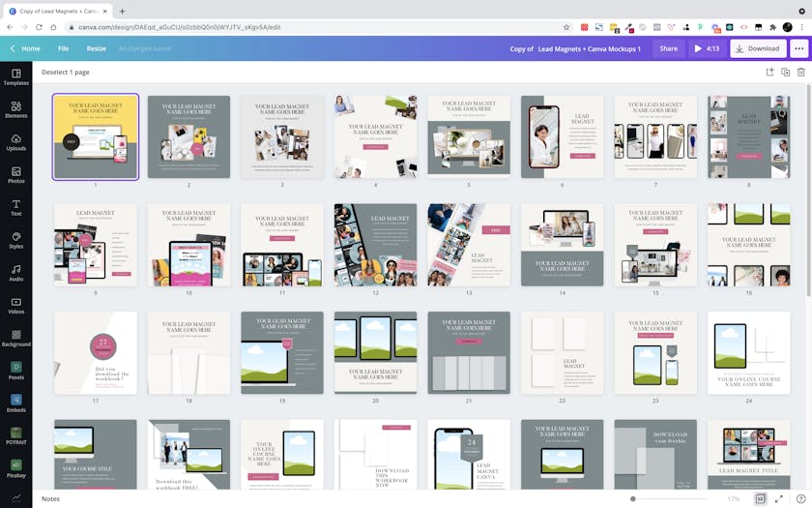The image size is (812, 508).
Task: Click the duplicate page icon
Action: click(x=785, y=72)
